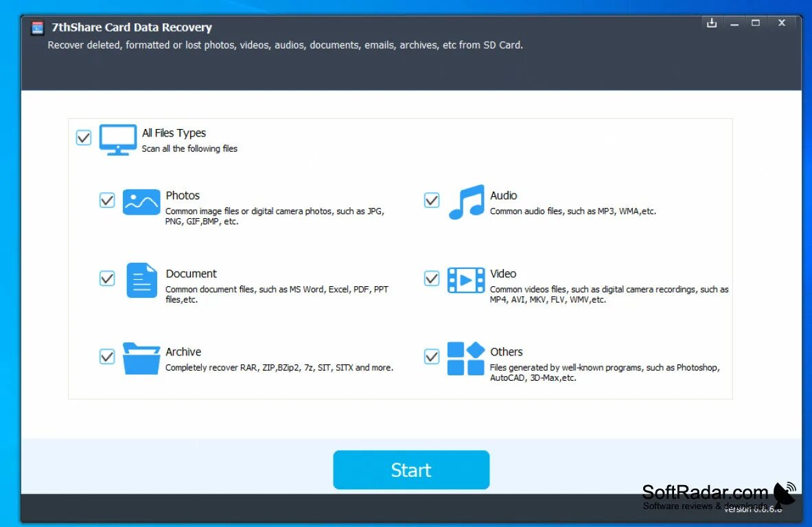Click the Photos picture icon

[x=141, y=202]
